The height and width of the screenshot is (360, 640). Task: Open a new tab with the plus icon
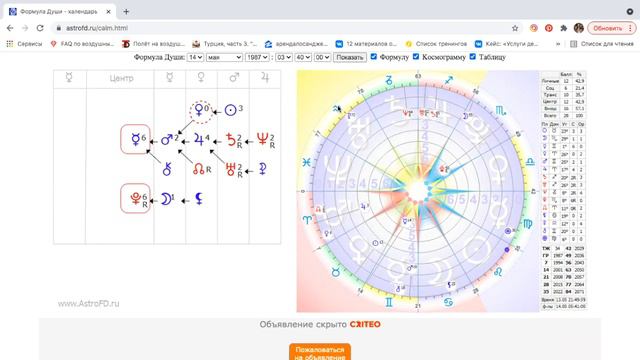pyautogui.click(x=126, y=12)
